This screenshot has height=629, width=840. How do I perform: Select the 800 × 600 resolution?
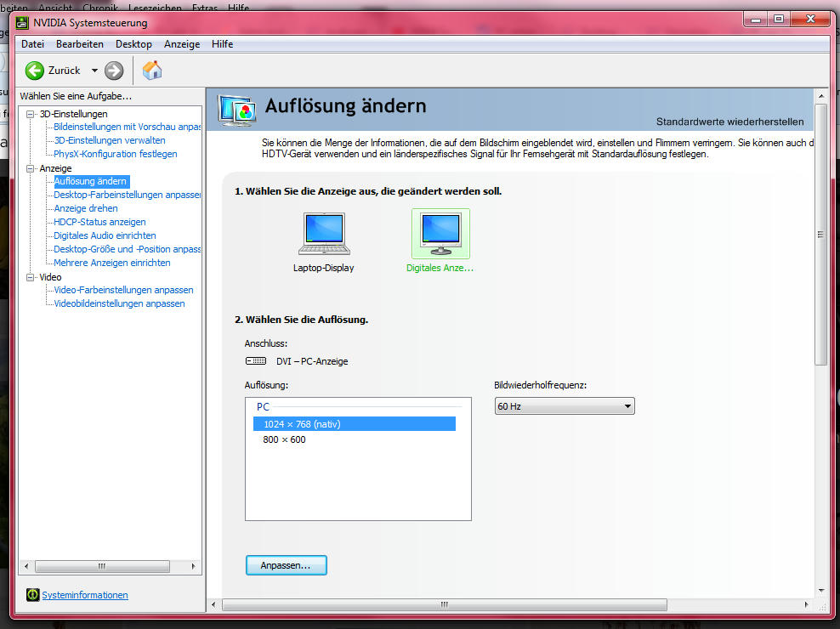pos(285,439)
